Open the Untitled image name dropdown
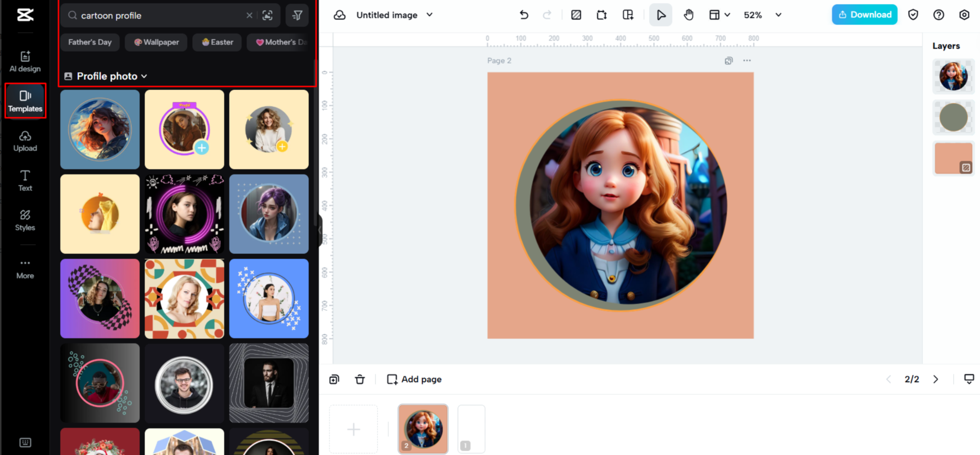 [394, 15]
